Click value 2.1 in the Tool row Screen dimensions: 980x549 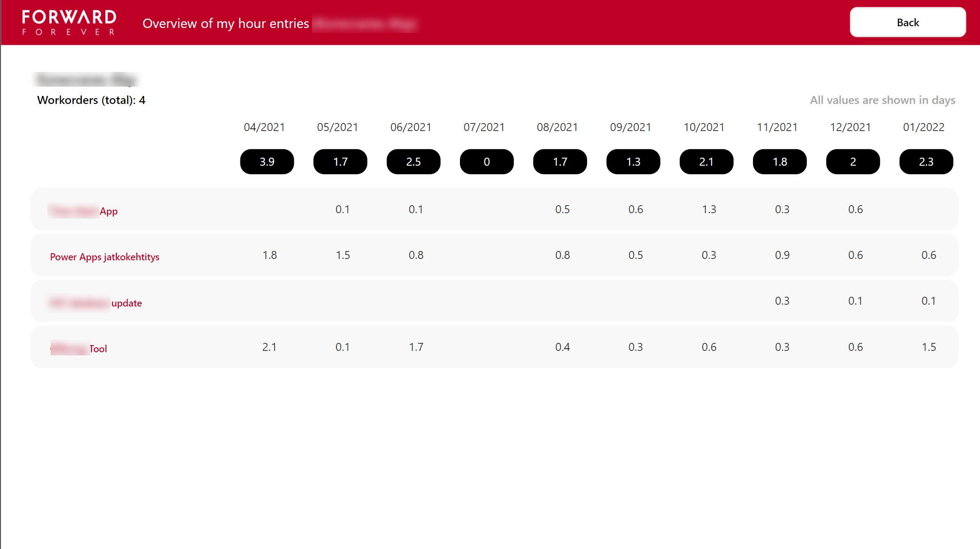[x=269, y=347]
